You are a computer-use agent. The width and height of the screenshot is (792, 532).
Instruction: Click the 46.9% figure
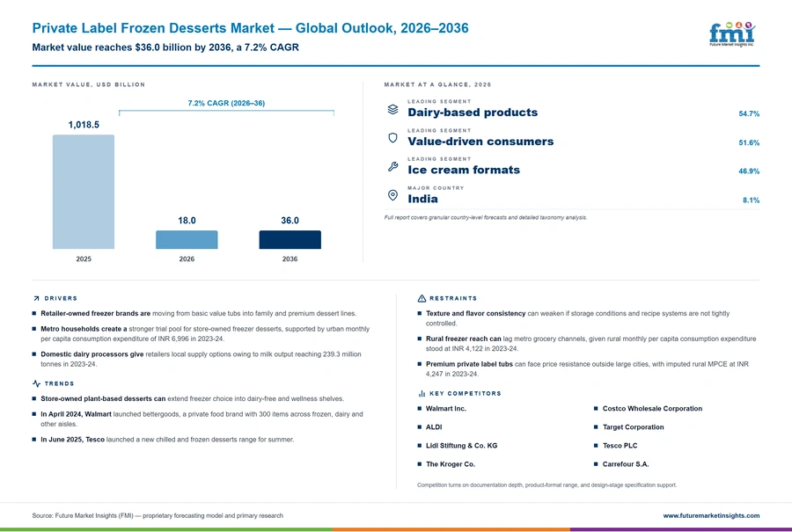tap(749, 171)
